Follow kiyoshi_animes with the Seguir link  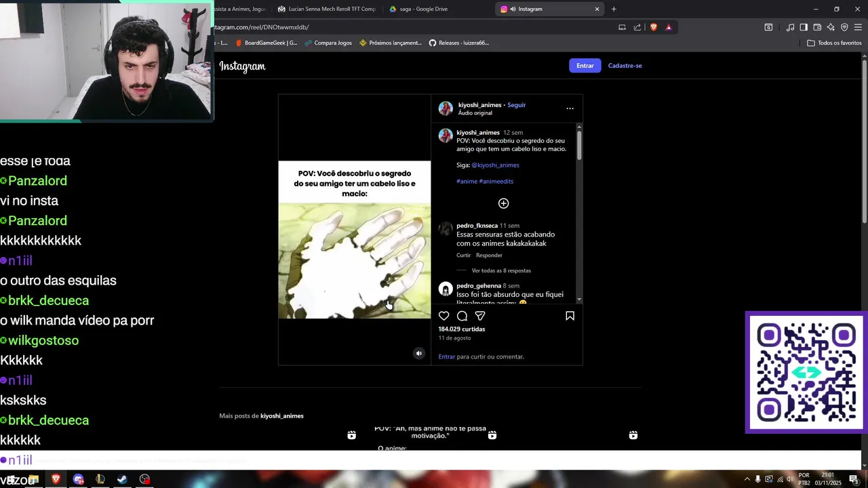click(x=516, y=105)
